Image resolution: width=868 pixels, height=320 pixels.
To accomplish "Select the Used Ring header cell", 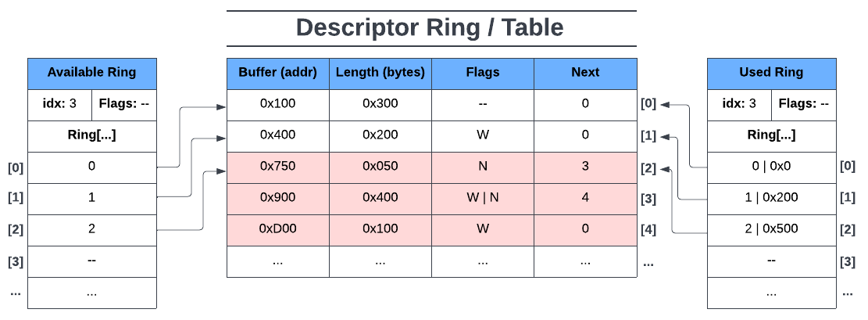I will tap(771, 73).
